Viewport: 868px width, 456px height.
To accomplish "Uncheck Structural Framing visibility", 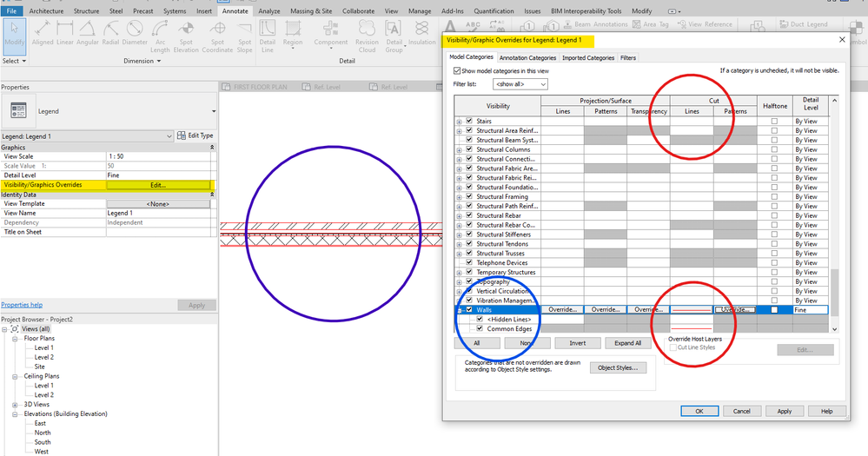I will (x=469, y=196).
